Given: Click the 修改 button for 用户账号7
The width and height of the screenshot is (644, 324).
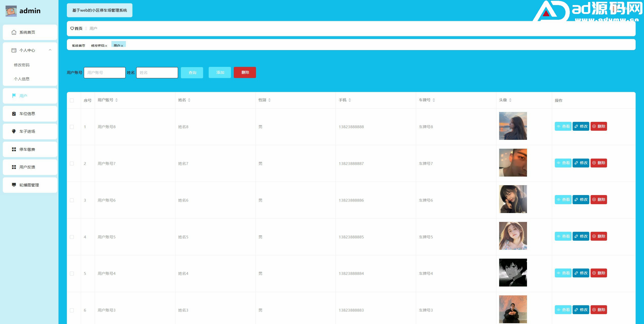Looking at the screenshot, I should point(581,163).
